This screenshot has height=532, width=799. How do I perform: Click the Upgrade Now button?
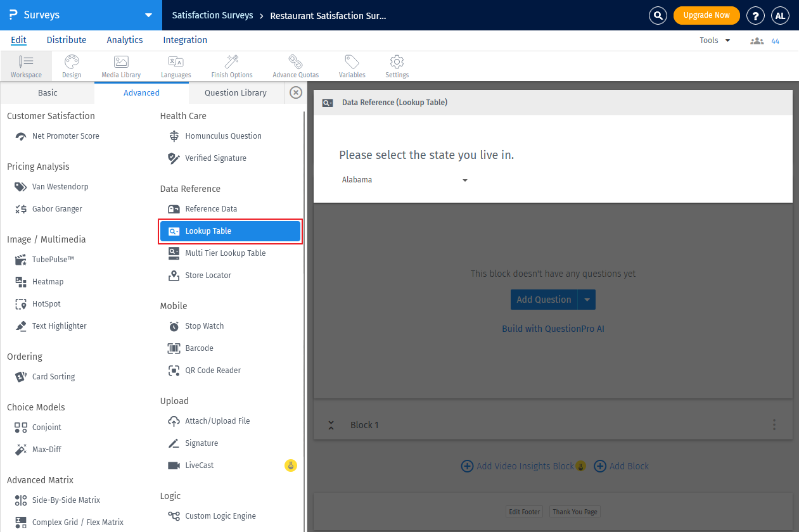(x=706, y=15)
